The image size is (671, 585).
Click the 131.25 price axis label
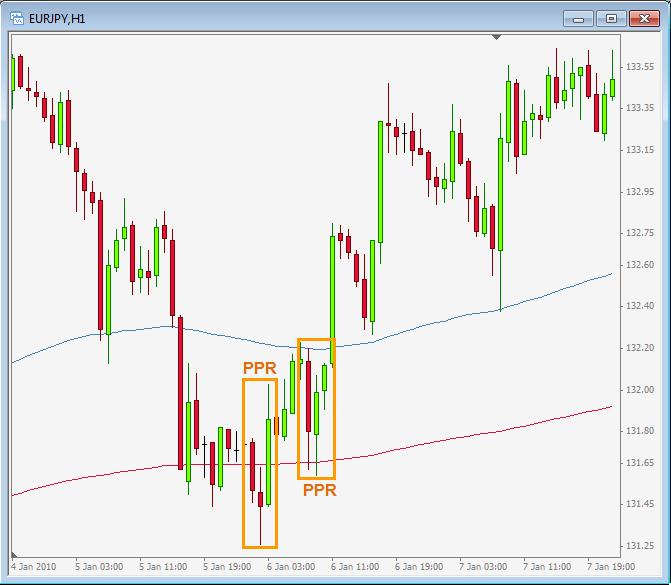[x=640, y=546]
